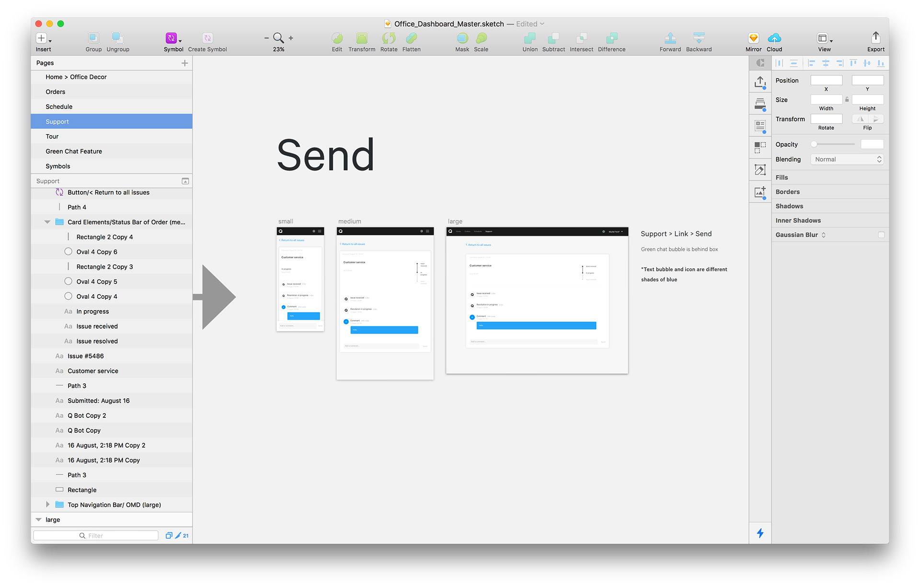The width and height of the screenshot is (920, 588).
Task: Move layer Forward
Action: click(x=670, y=38)
